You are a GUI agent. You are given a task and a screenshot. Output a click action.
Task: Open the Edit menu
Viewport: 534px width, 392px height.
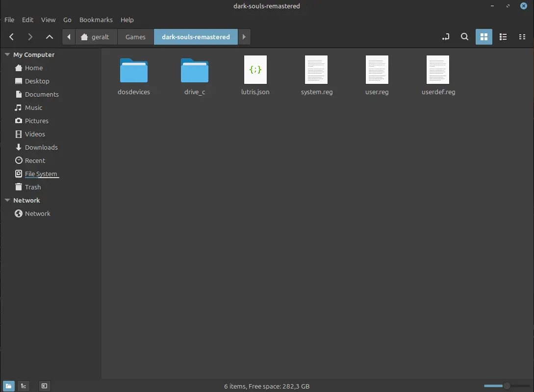point(27,20)
